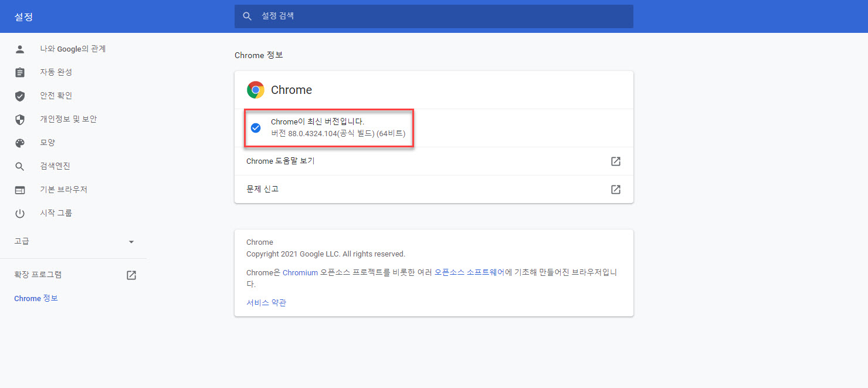This screenshot has height=388, width=868.
Task: Select Chrome 정보 in the sidebar
Action: point(36,298)
